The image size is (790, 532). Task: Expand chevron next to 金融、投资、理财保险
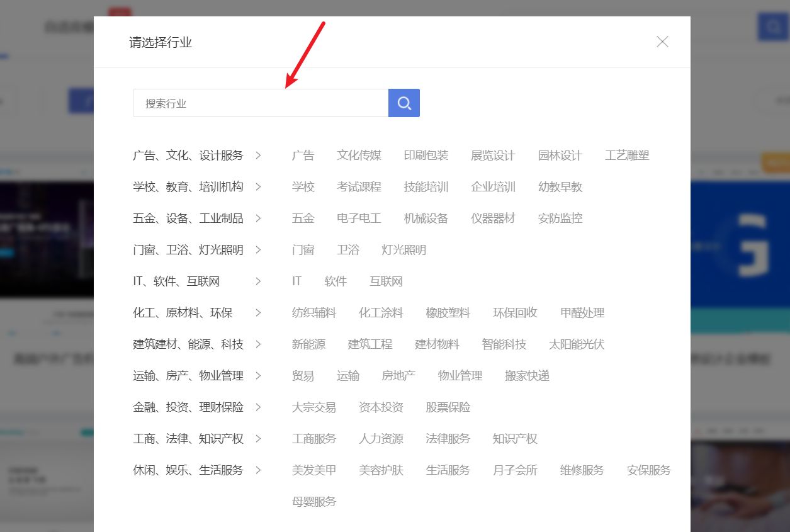point(258,407)
